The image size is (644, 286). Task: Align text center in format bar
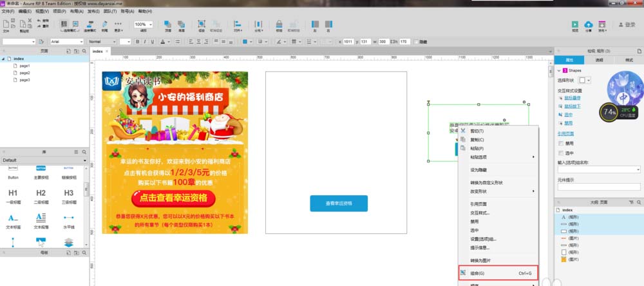[199, 41]
